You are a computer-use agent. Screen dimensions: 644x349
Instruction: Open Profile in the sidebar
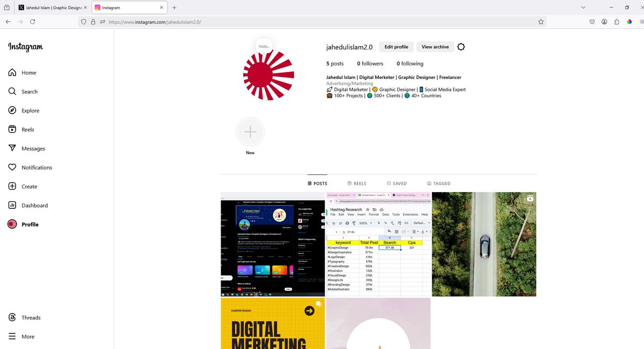click(x=23, y=224)
